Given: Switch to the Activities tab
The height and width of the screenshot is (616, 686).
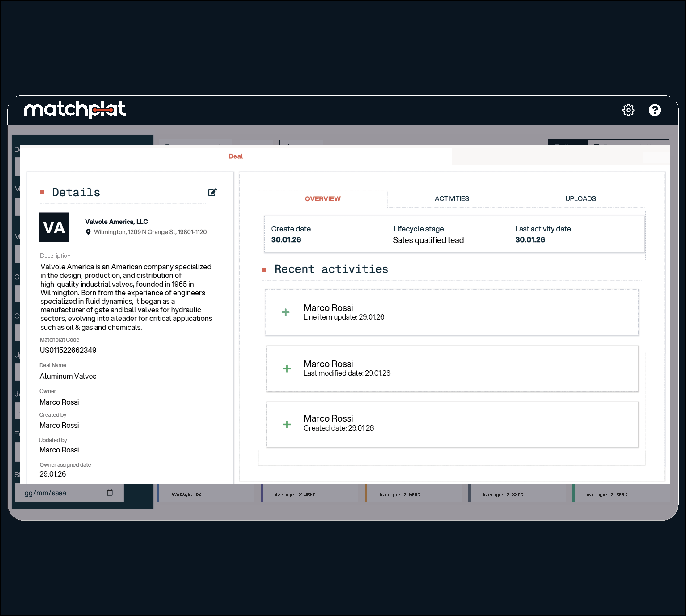Looking at the screenshot, I should [451, 199].
